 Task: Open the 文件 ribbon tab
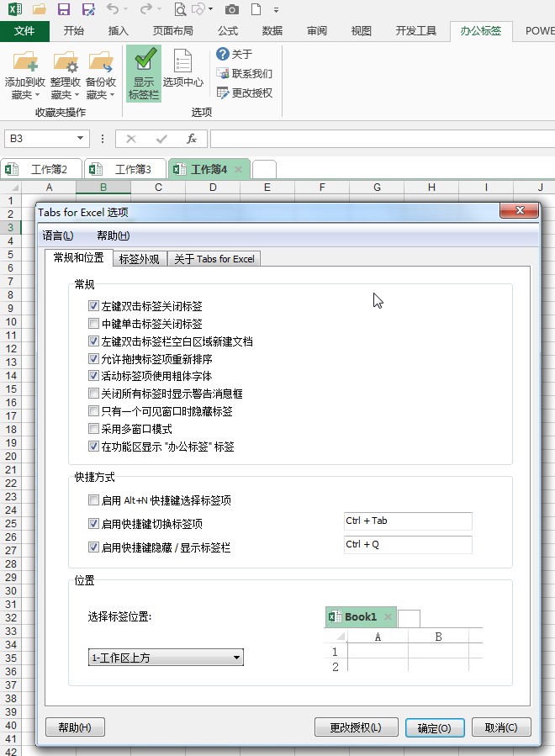tap(24, 31)
